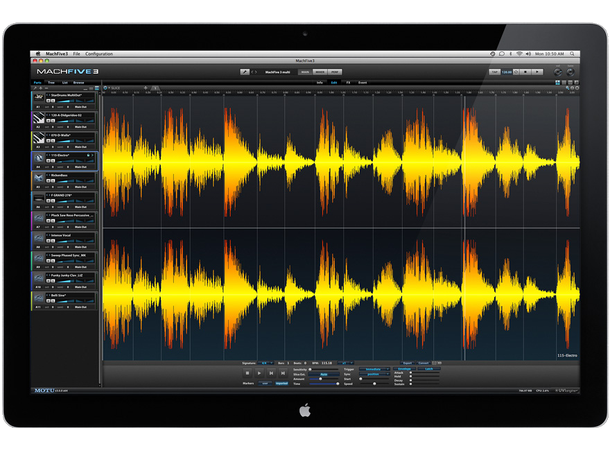The height and width of the screenshot is (450, 610).
Task: Skip to next marker in editor transport
Action: pyautogui.click(x=283, y=373)
